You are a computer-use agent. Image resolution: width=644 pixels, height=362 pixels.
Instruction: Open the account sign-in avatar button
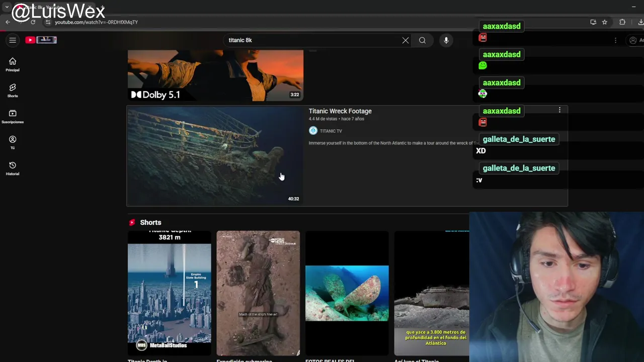tap(633, 40)
